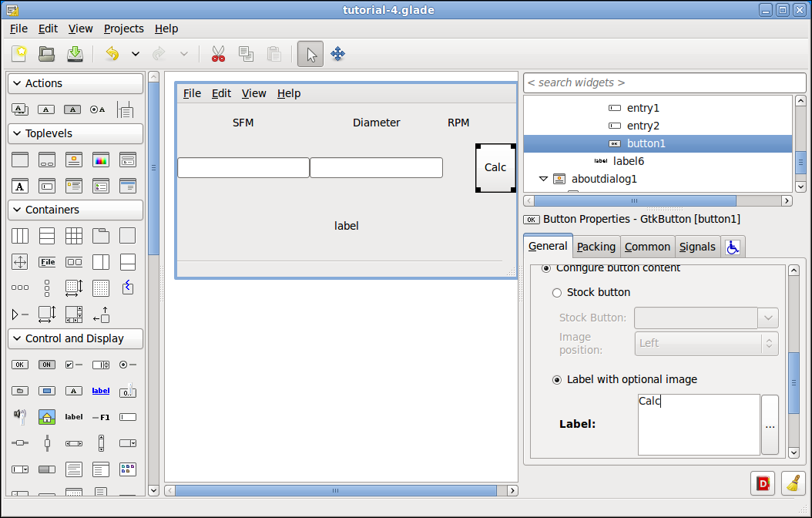Cut the selected widget
This screenshot has height=518, width=812.
pos(218,54)
